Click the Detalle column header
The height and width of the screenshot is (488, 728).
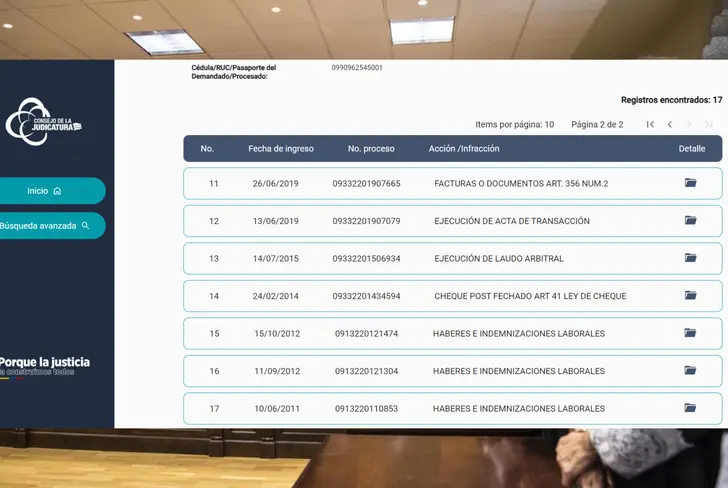point(691,149)
